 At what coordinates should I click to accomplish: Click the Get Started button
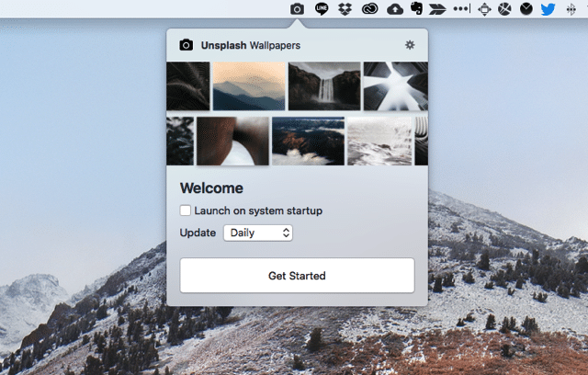tap(297, 276)
